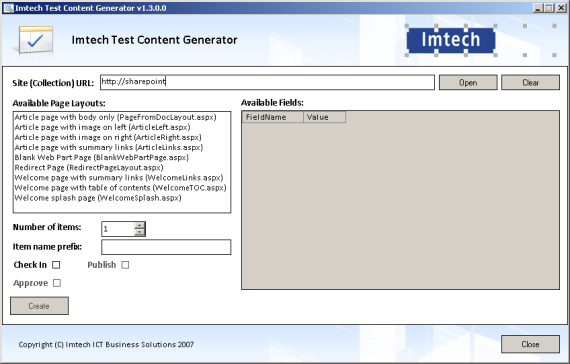Click the Imtech logo image
Image resolution: width=570 pixels, height=364 pixels.
coord(451,40)
